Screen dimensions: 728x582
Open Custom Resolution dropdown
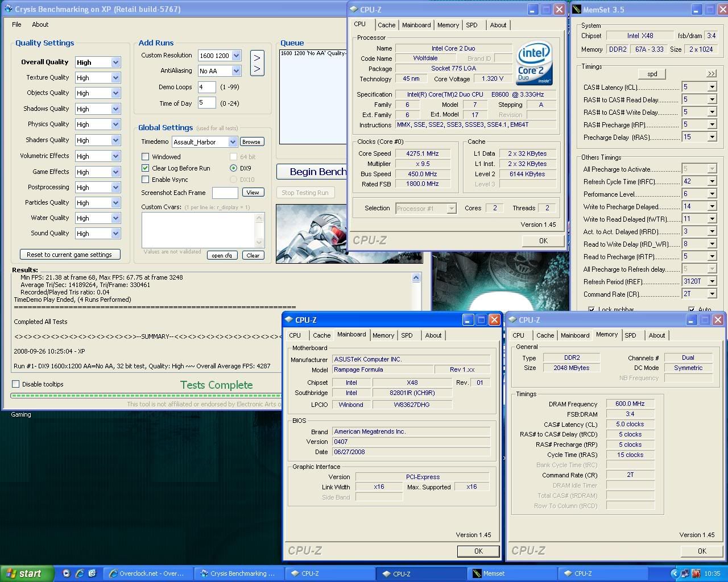(x=236, y=56)
